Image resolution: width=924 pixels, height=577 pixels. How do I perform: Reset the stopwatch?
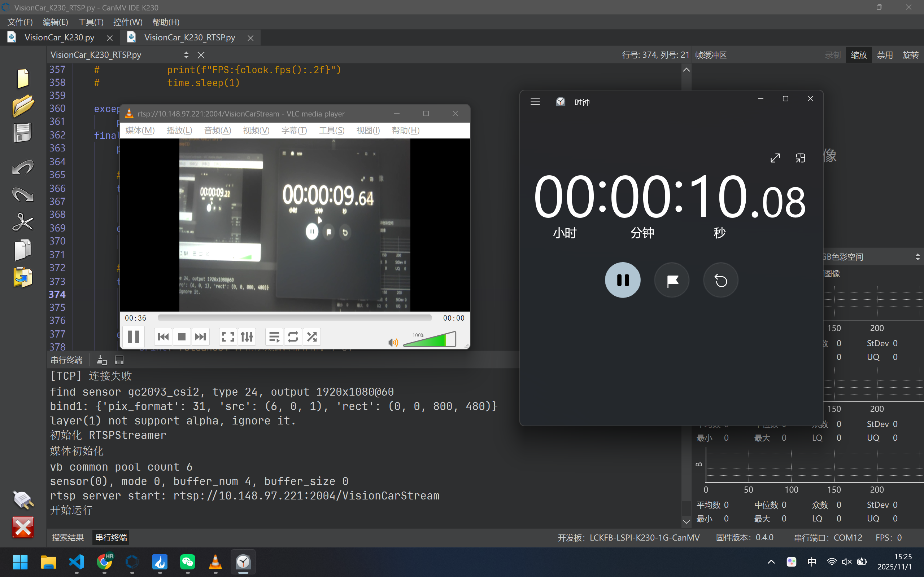[x=720, y=281]
